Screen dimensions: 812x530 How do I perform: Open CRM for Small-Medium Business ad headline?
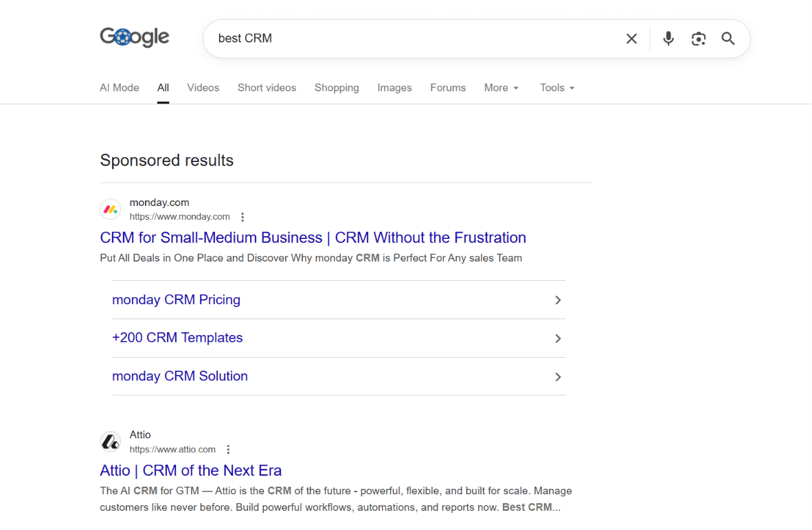pyautogui.click(x=313, y=238)
